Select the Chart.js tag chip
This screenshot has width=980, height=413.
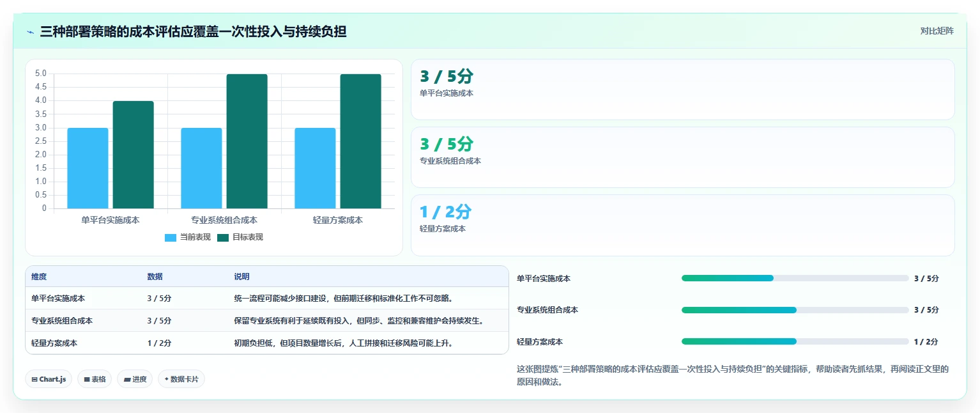click(49, 379)
